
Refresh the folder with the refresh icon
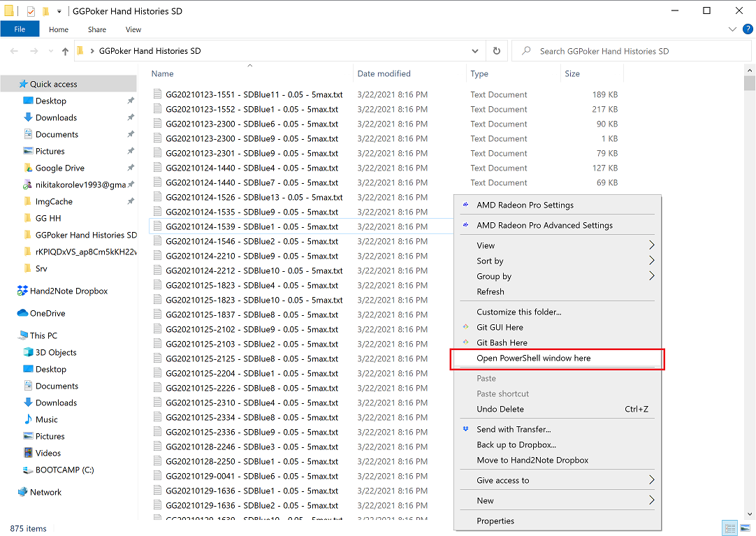click(496, 50)
